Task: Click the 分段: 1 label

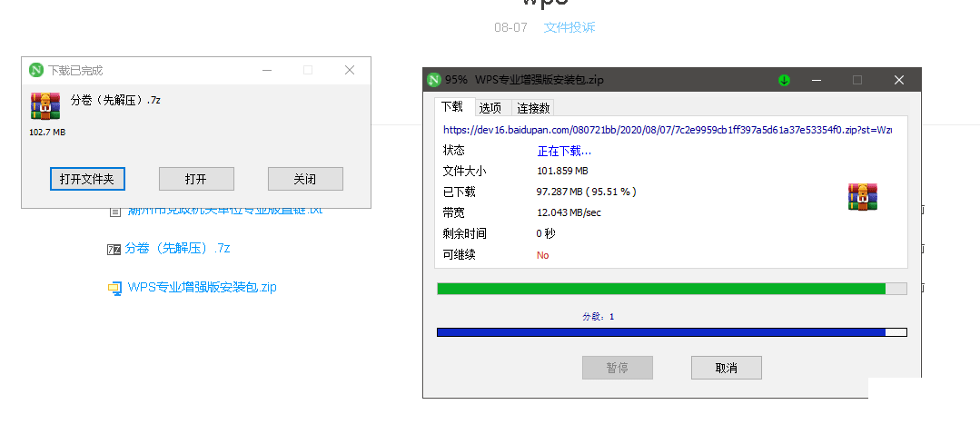Action: point(599,317)
